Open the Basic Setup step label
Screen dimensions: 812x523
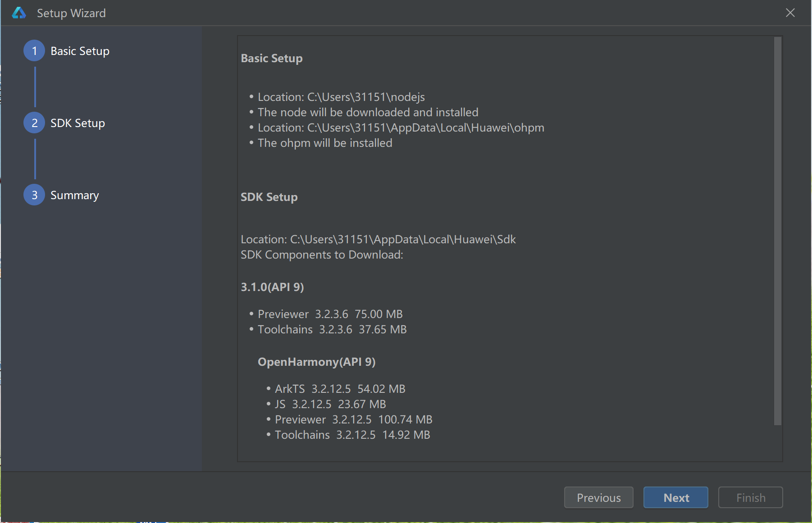(x=80, y=51)
